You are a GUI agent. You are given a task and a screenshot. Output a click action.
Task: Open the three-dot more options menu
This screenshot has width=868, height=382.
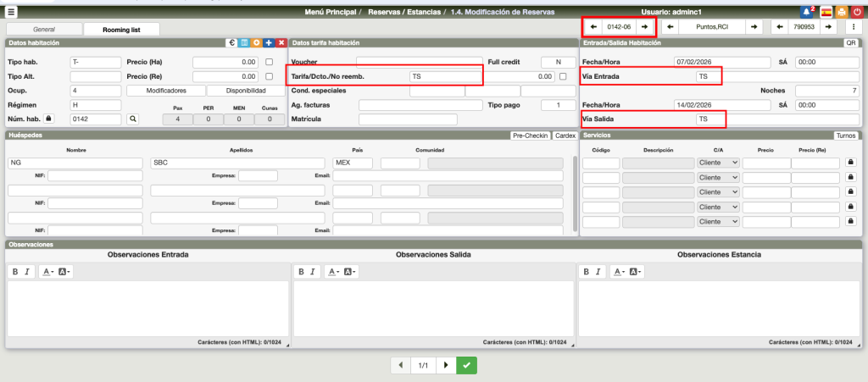point(854,27)
